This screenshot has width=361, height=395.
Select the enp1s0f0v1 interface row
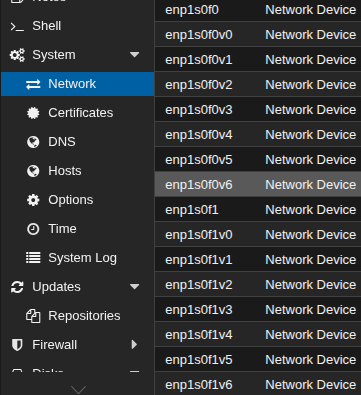pos(258,60)
